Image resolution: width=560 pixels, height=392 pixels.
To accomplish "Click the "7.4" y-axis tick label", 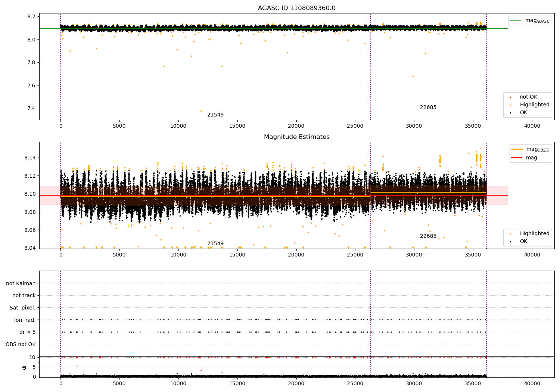I will tap(31, 109).
